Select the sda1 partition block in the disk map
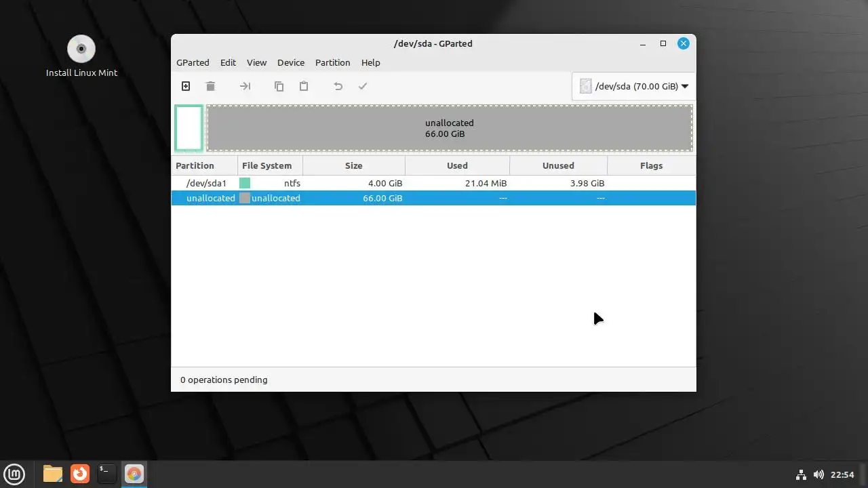The width and height of the screenshot is (868, 488). (x=189, y=128)
